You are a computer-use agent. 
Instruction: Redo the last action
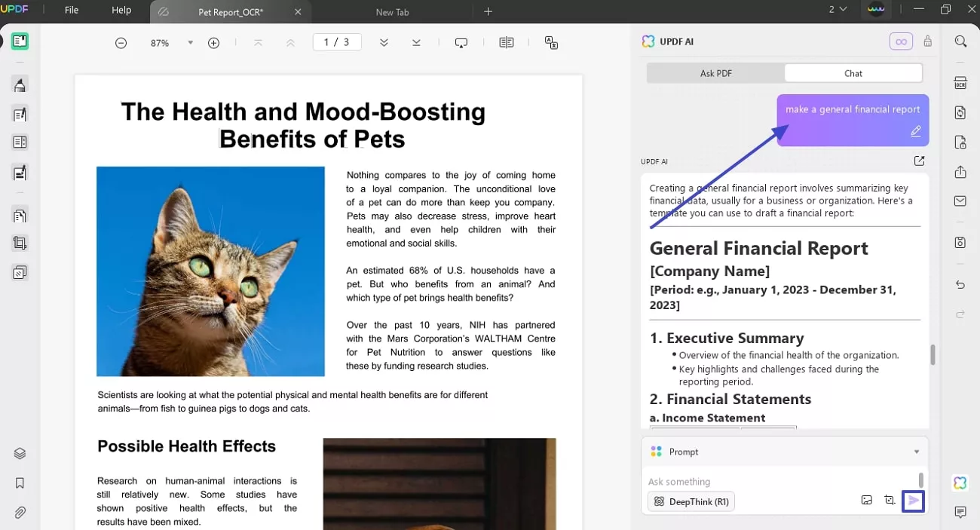tap(960, 314)
